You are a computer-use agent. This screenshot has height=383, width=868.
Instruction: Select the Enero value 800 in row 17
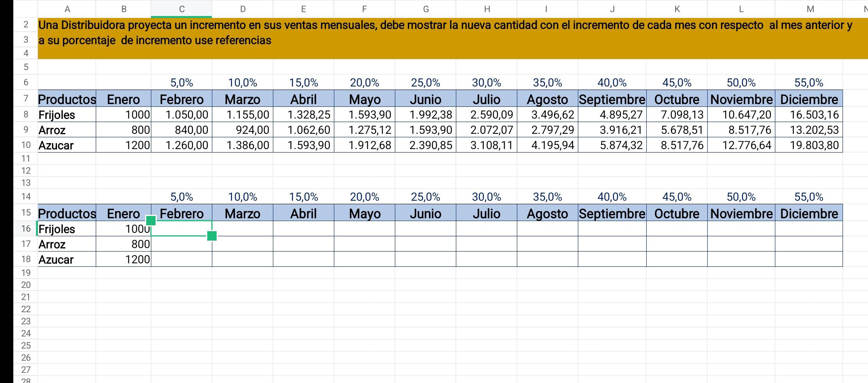(124, 244)
